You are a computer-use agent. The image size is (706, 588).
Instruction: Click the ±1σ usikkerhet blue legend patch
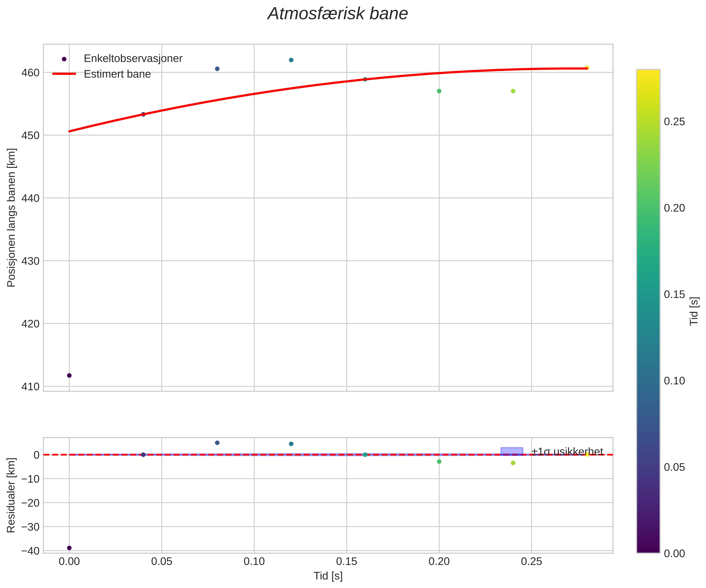tap(512, 452)
